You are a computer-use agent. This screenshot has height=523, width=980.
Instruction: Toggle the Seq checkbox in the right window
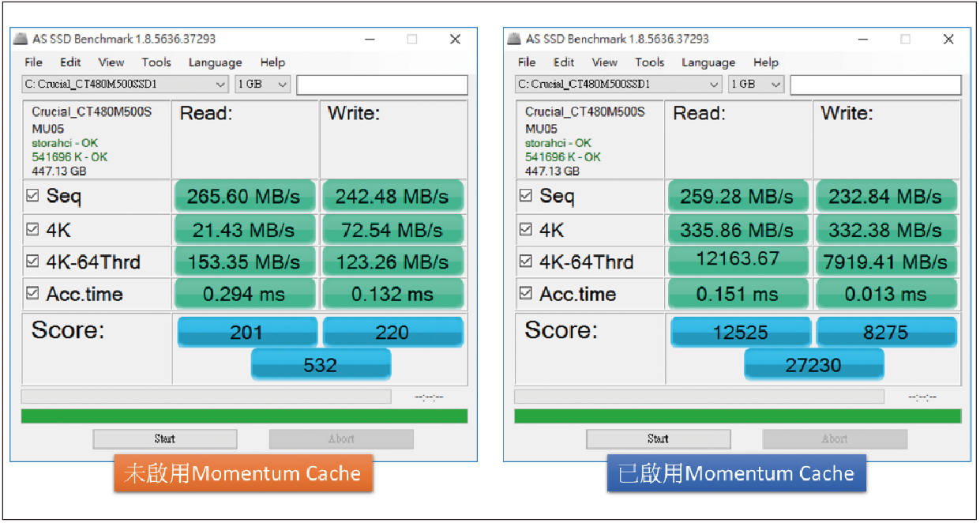(x=525, y=196)
